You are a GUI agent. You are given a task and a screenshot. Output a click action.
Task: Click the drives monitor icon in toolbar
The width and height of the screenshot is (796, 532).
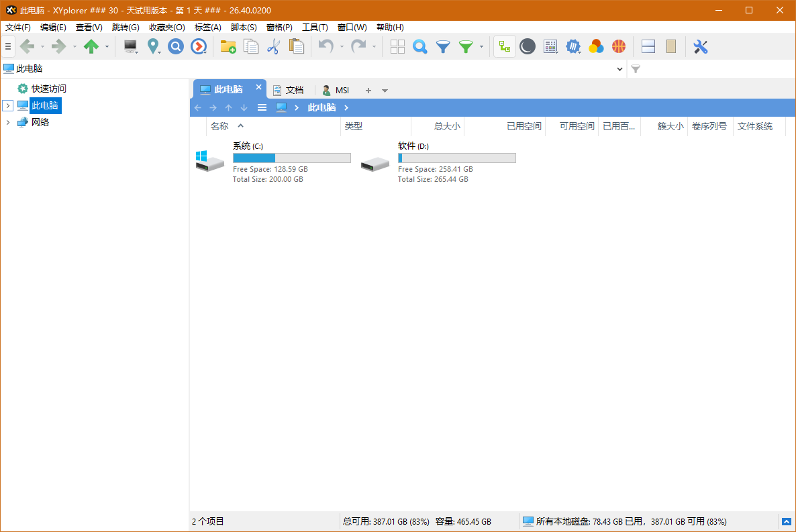[x=130, y=47]
